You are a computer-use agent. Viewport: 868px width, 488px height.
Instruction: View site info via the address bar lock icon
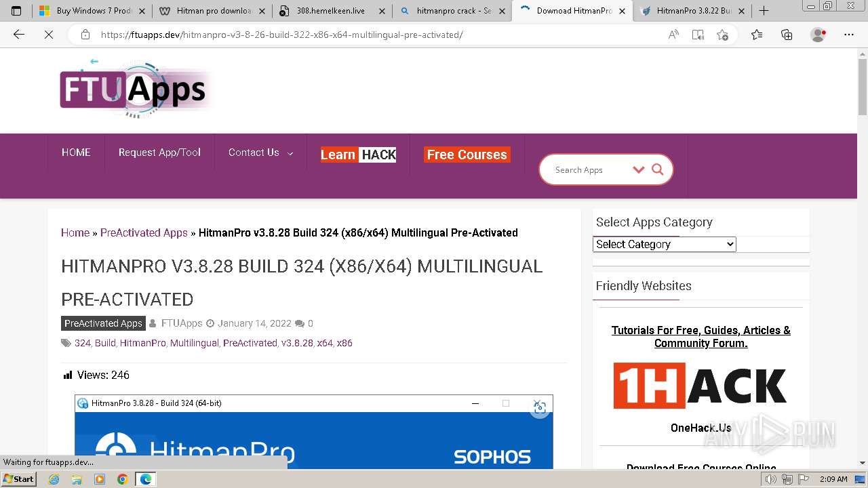(85, 35)
